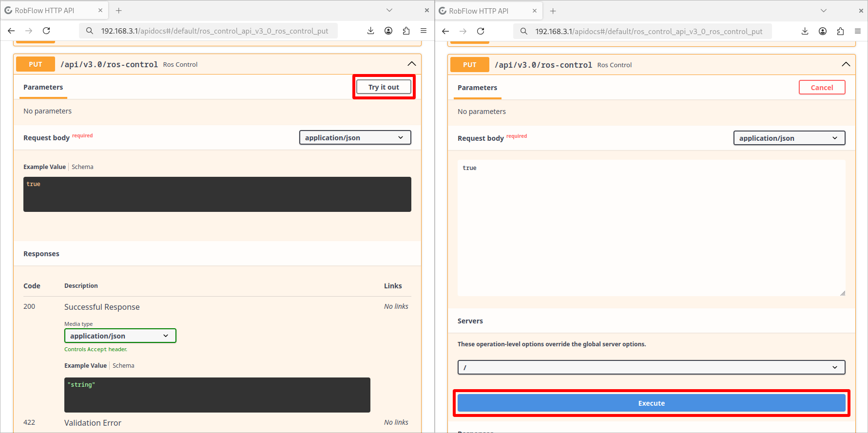Open hamburger menu in left browser window
868x433 pixels.
click(424, 31)
